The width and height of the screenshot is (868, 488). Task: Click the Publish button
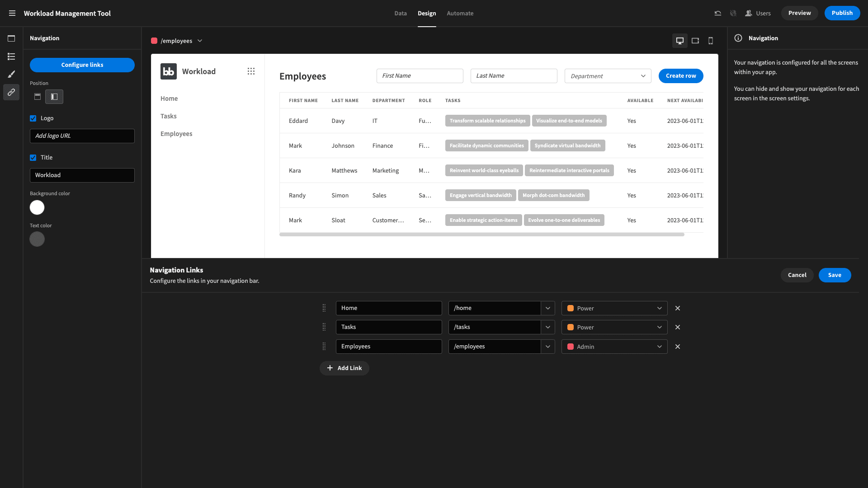click(842, 13)
